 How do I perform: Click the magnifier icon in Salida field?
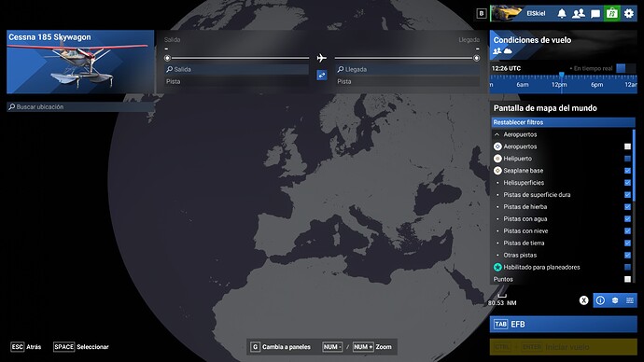(x=169, y=69)
